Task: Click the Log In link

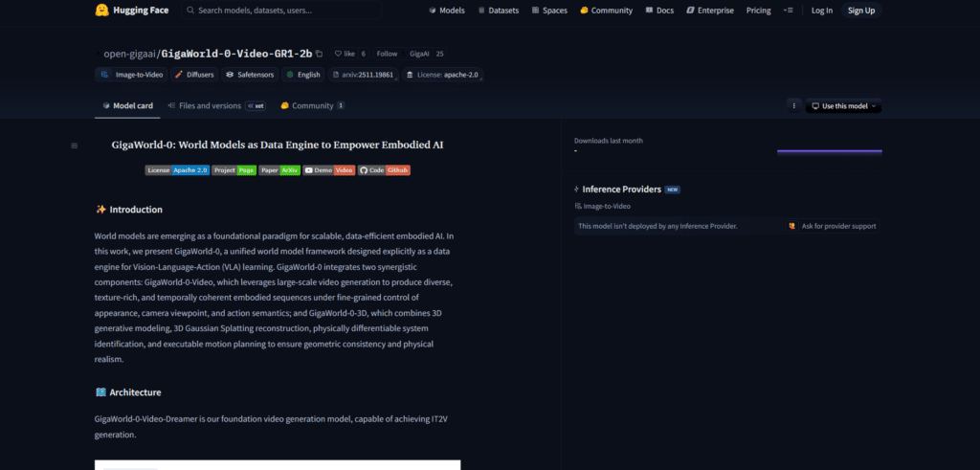Action: pyautogui.click(x=822, y=10)
